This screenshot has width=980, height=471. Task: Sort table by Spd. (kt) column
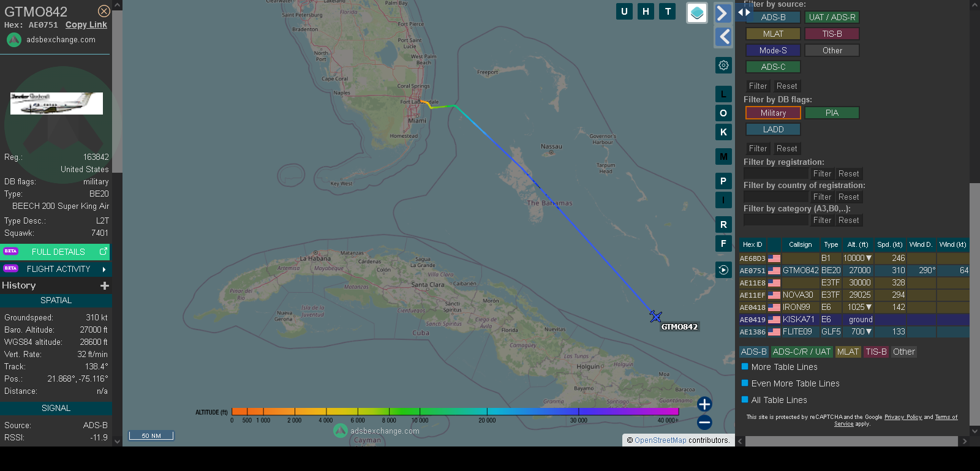(890, 244)
